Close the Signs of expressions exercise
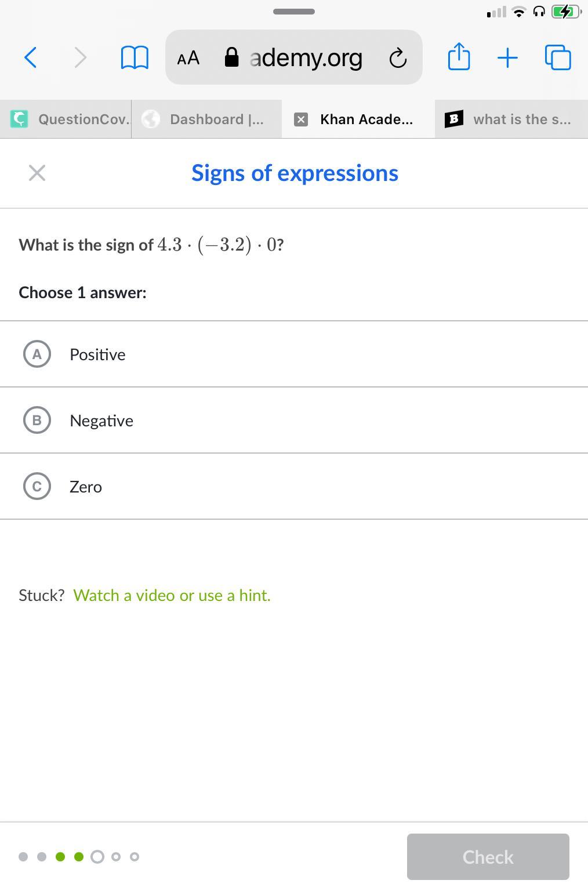Viewport: 588px width, 891px height. click(37, 173)
